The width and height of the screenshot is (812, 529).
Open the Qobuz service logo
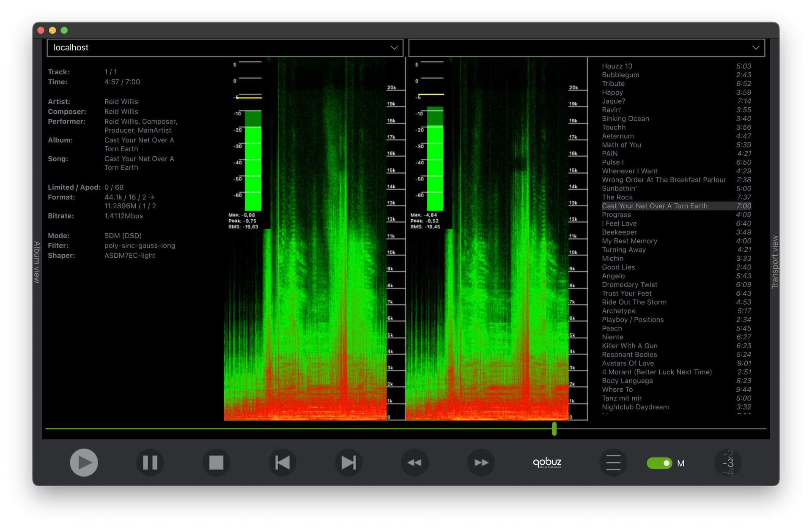pyautogui.click(x=547, y=463)
